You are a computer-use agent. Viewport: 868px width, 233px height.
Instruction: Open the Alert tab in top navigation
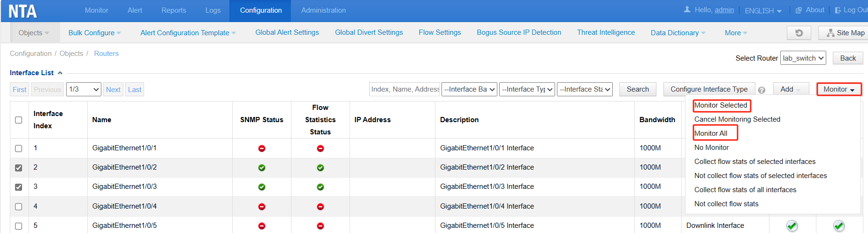click(135, 10)
